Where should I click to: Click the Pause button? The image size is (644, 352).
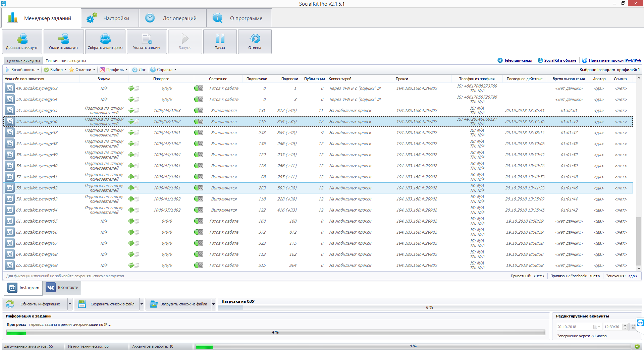(x=220, y=42)
